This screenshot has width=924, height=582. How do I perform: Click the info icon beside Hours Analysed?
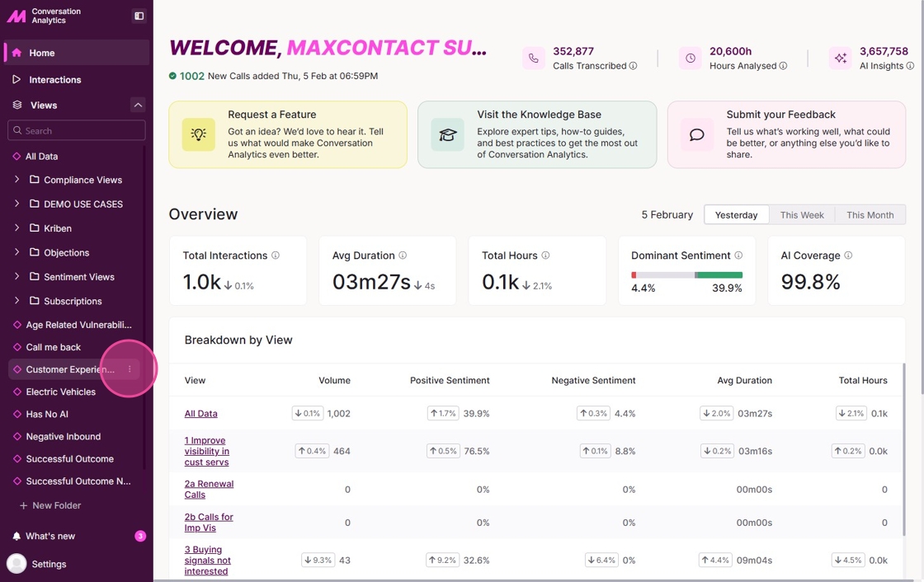(783, 66)
